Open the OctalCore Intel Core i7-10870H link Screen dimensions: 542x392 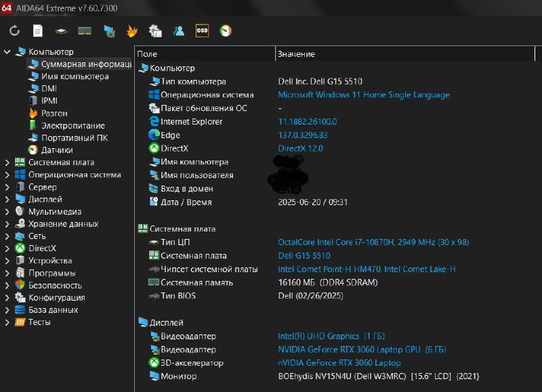point(374,242)
